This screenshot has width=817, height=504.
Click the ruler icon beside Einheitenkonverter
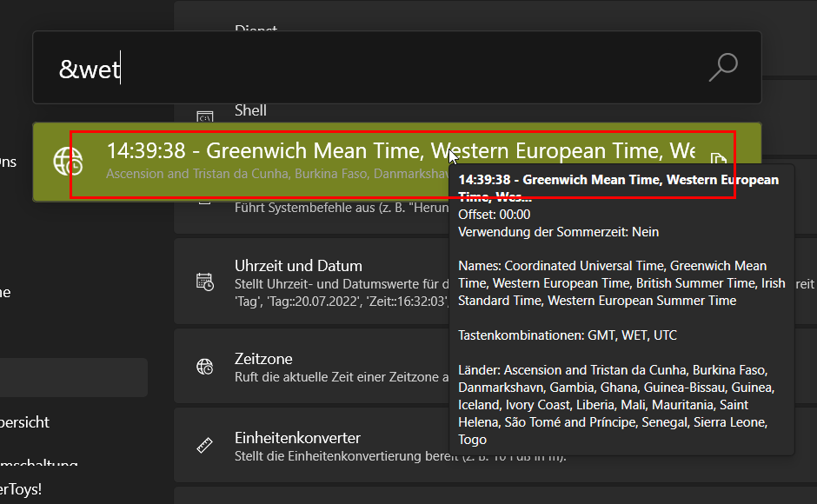(205, 446)
